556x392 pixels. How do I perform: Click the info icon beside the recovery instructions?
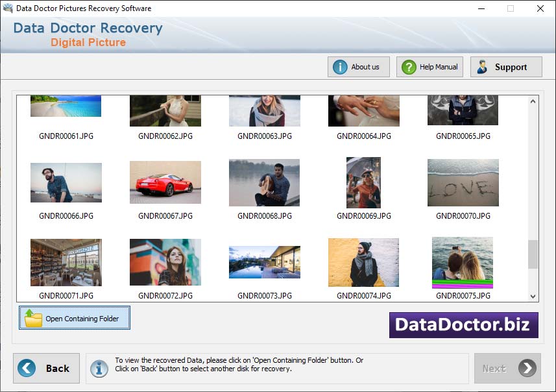[x=99, y=369]
